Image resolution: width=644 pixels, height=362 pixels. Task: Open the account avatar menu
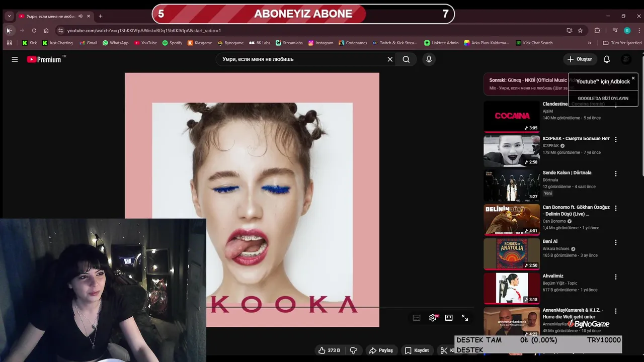pyautogui.click(x=626, y=59)
